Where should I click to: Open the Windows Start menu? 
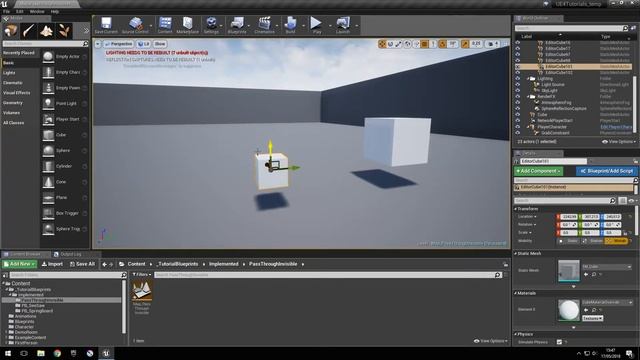tap(8, 353)
